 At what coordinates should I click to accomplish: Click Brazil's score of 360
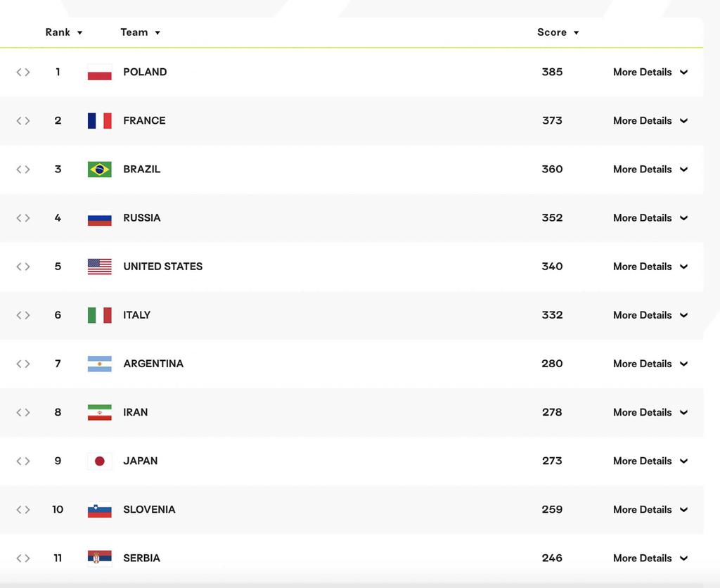552,170
